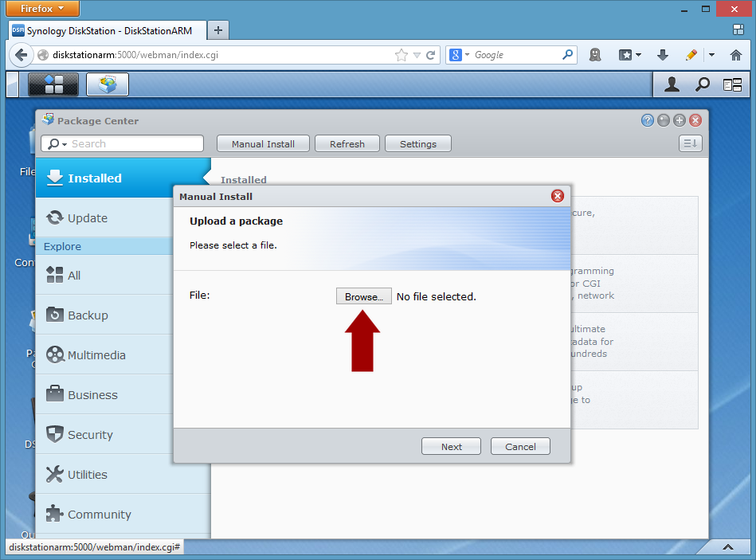Open the Multimedia category
Screen dimensions: 756x560
[x=104, y=355]
